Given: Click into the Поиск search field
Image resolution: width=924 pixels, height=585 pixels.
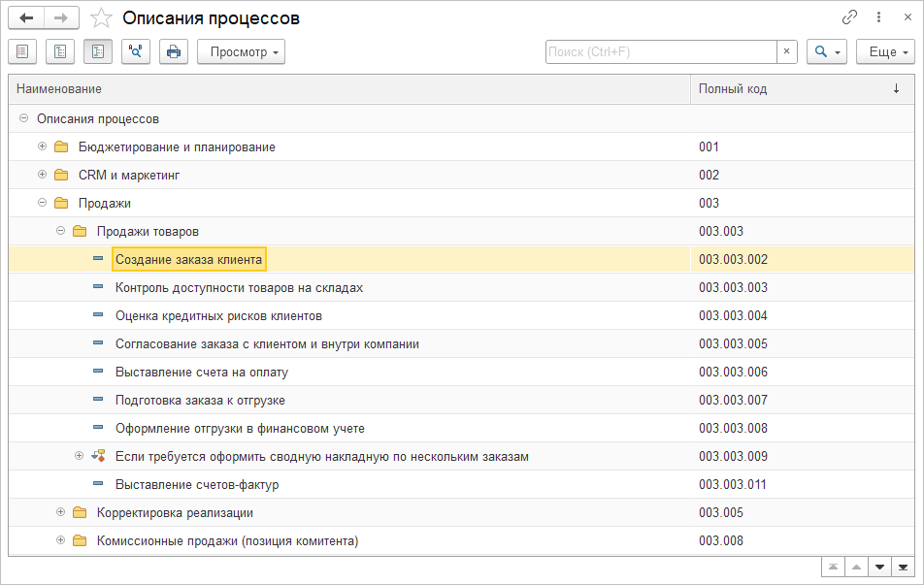Looking at the screenshot, I should click(660, 51).
